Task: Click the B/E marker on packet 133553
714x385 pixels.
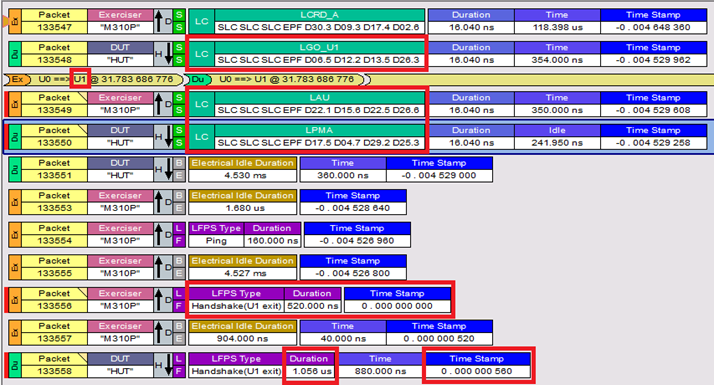Action: pyautogui.click(x=179, y=202)
